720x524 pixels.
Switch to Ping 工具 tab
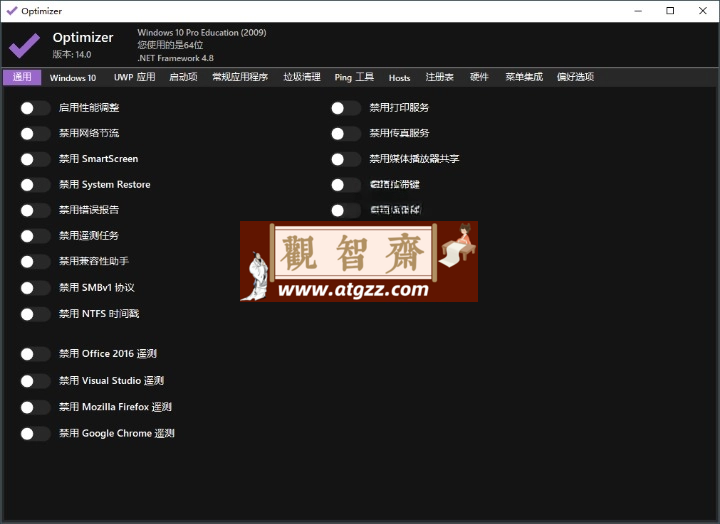coord(354,77)
